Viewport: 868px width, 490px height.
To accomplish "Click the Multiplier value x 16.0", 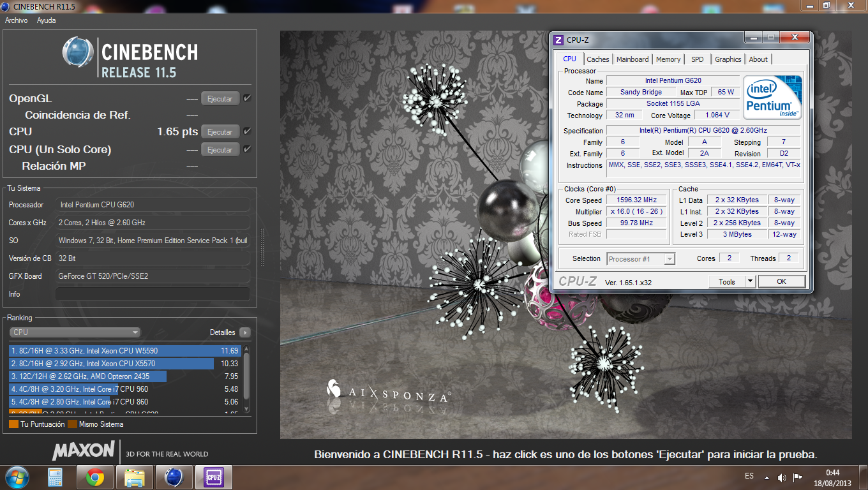I will [x=636, y=212].
